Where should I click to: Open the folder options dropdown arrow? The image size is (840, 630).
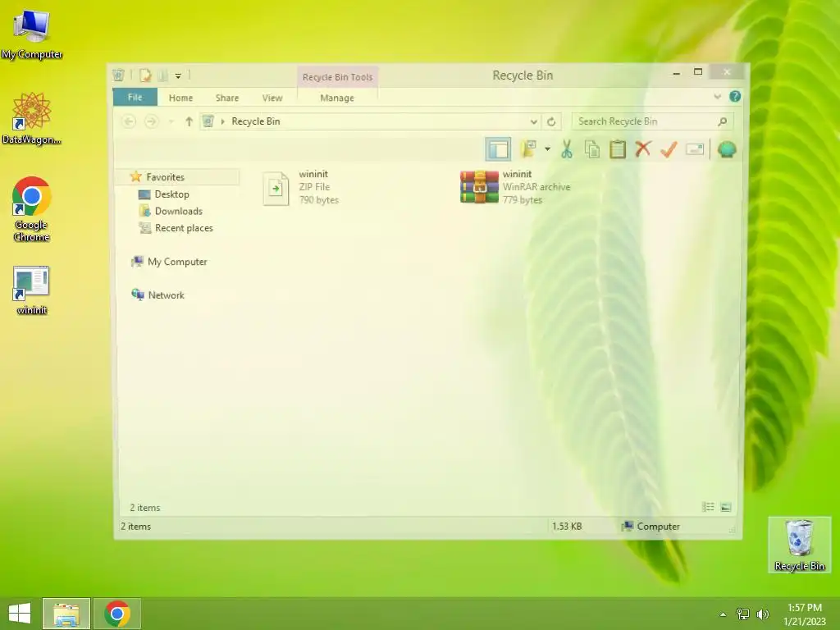(547, 149)
